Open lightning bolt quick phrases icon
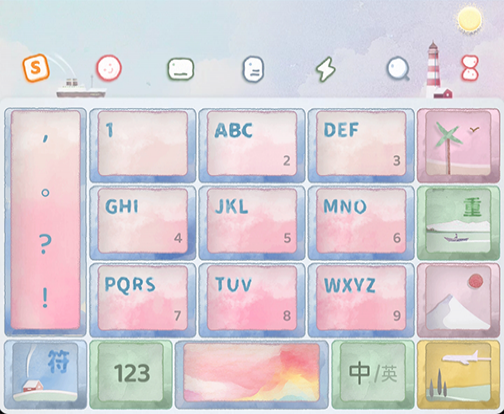This screenshot has width=504, height=414. pyautogui.click(x=326, y=69)
